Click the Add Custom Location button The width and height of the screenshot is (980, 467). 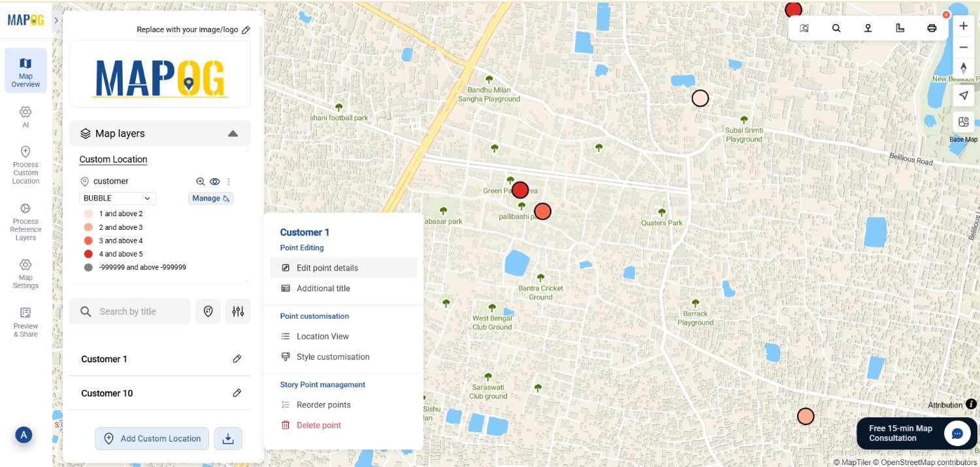pos(152,439)
